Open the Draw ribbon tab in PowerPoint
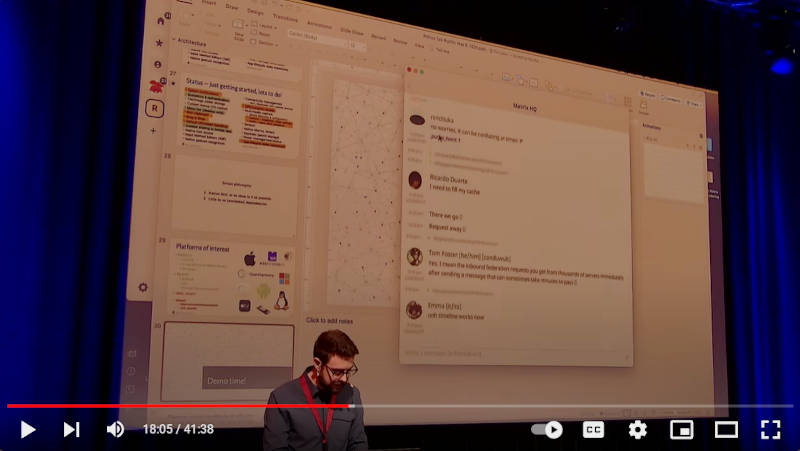800x451 pixels. coord(232,7)
